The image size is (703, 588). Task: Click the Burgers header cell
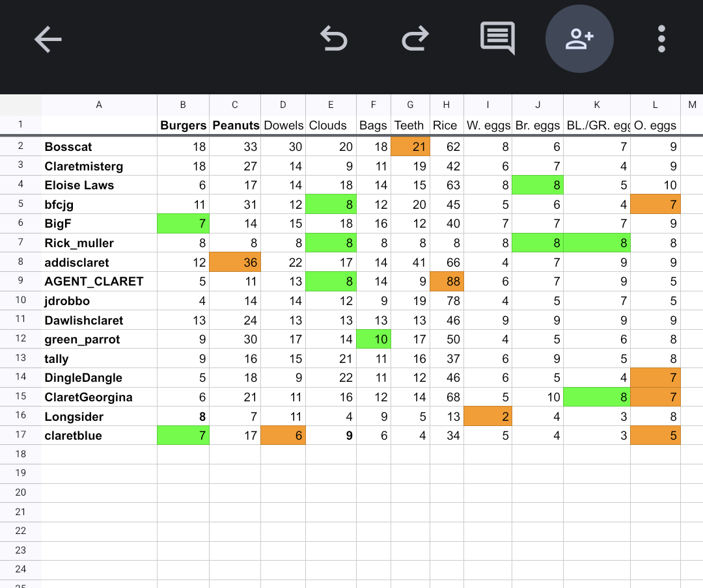(x=183, y=126)
